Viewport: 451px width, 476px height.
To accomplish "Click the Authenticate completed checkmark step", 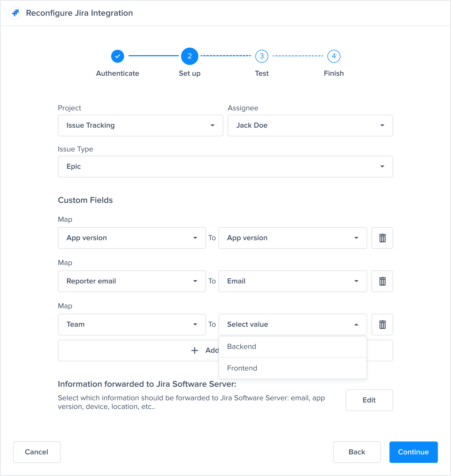I will (x=118, y=56).
